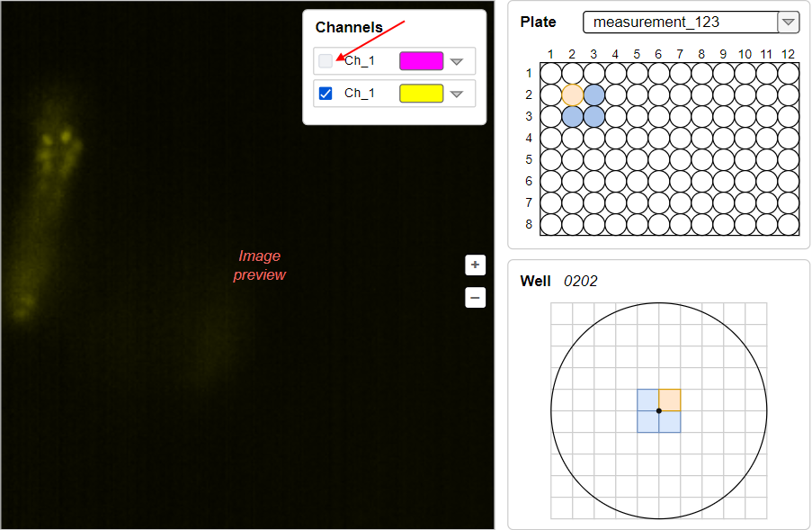Select the orange well at row 2 column 2
Viewport: 812px width, 530px height.
572,94
